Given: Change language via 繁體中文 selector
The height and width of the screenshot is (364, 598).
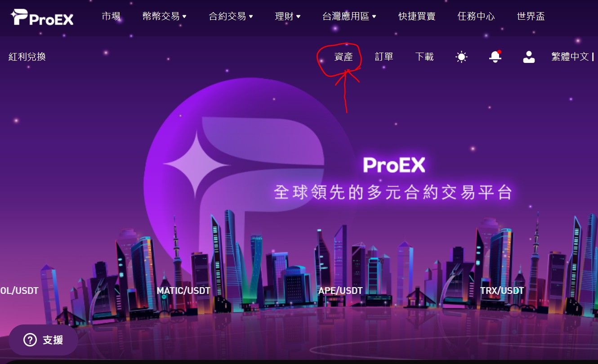Looking at the screenshot, I should [x=570, y=57].
